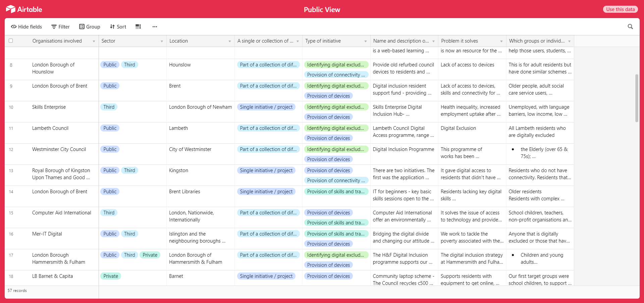The width and height of the screenshot is (644, 303).
Task: Open the Type of initiative column dropdown
Action: coord(365,41)
